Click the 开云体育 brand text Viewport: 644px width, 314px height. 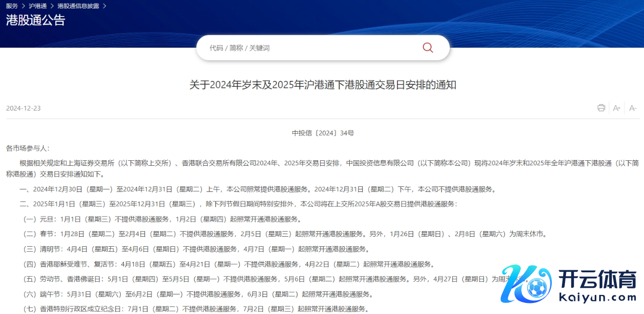(x=597, y=279)
